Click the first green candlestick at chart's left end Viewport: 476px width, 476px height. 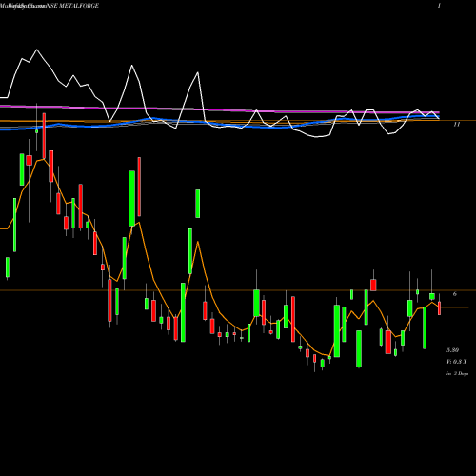8,268
